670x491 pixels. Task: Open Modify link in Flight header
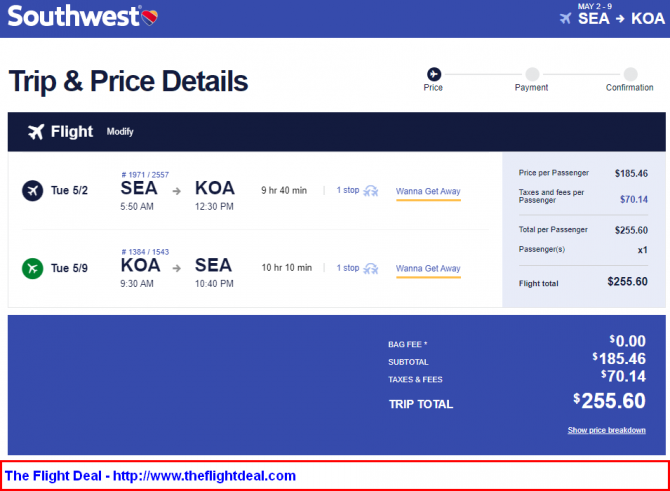(x=120, y=132)
